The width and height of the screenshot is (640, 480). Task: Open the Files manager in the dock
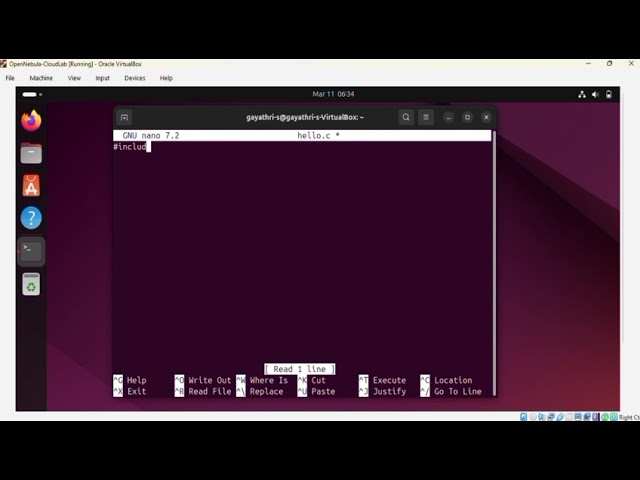31,153
